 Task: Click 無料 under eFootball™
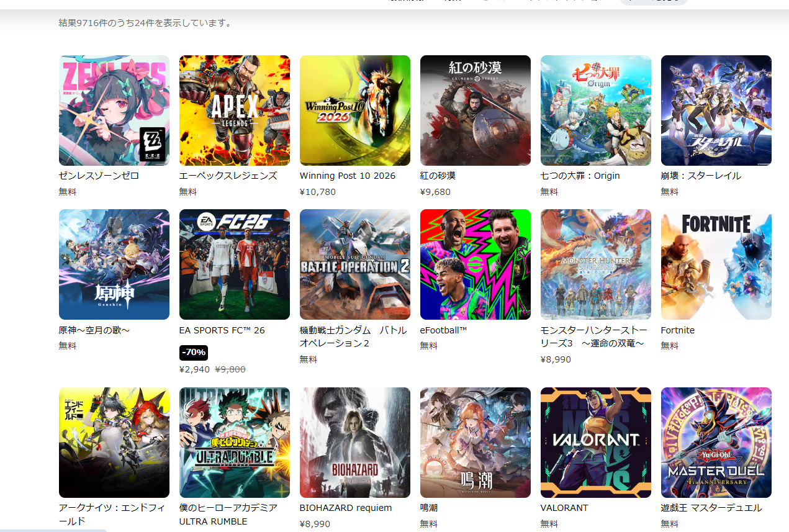(429, 346)
